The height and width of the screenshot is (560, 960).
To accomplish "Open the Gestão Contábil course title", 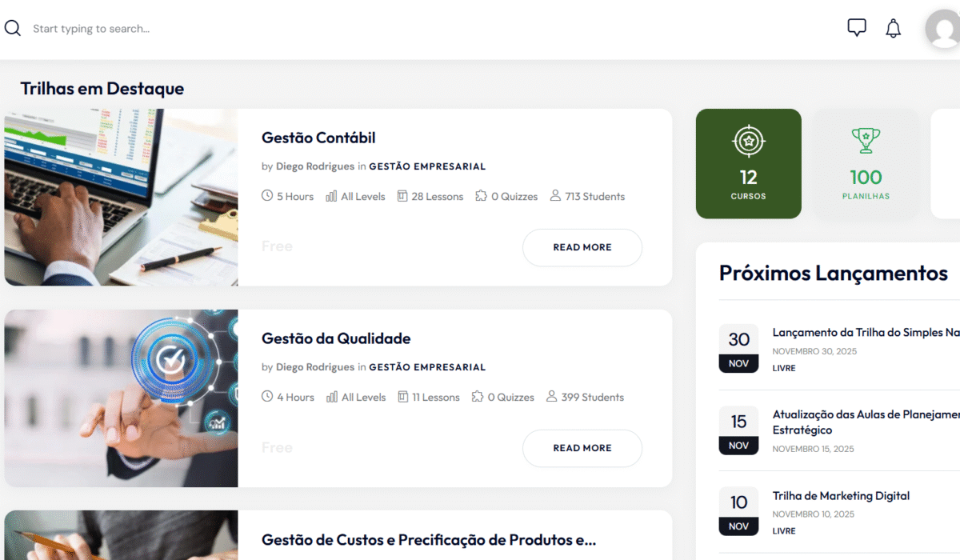I will coord(318,138).
